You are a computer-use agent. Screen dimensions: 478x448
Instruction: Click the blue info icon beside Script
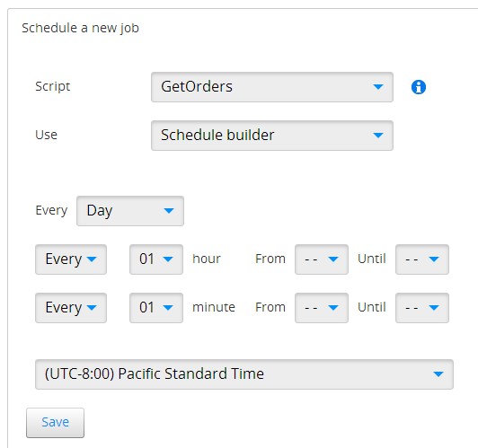tap(419, 87)
